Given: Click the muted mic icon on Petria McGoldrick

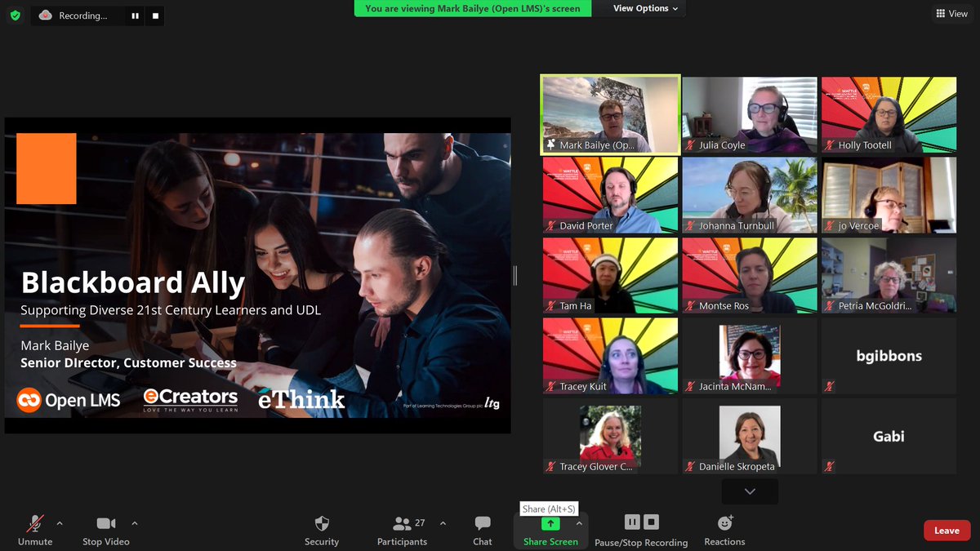Looking at the screenshot, I should [830, 306].
